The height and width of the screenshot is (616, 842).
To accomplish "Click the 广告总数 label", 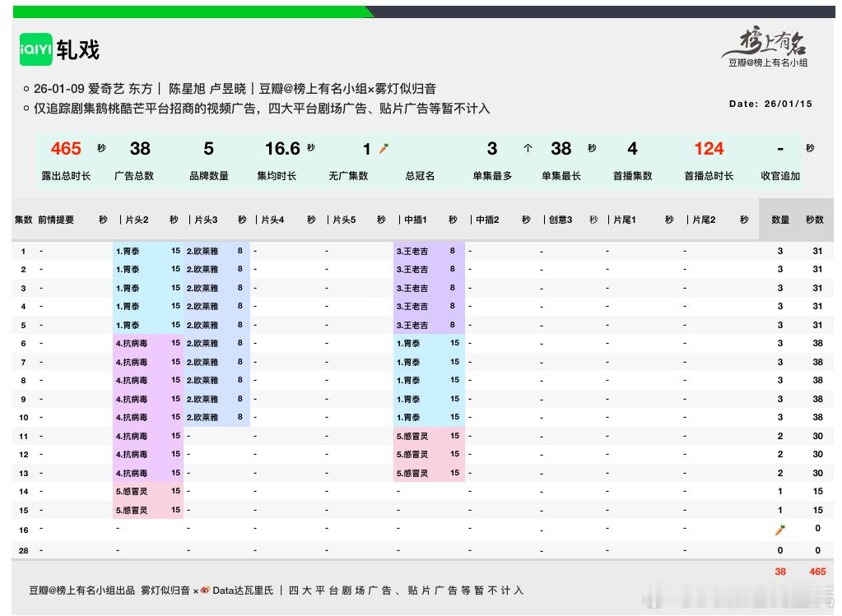I will click(134, 176).
